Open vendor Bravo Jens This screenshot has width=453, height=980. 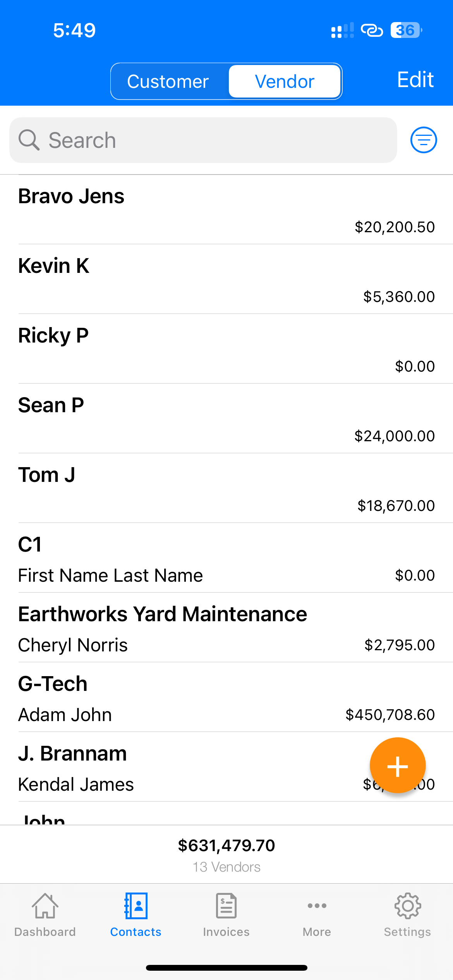pyautogui.click(x=226, y=209)
